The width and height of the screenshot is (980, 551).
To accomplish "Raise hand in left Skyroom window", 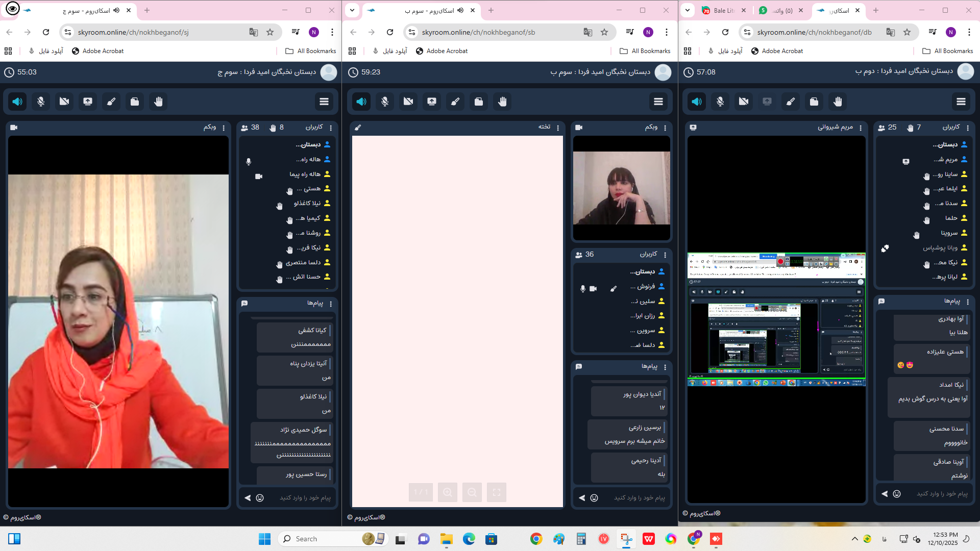I will coord(158,102).
